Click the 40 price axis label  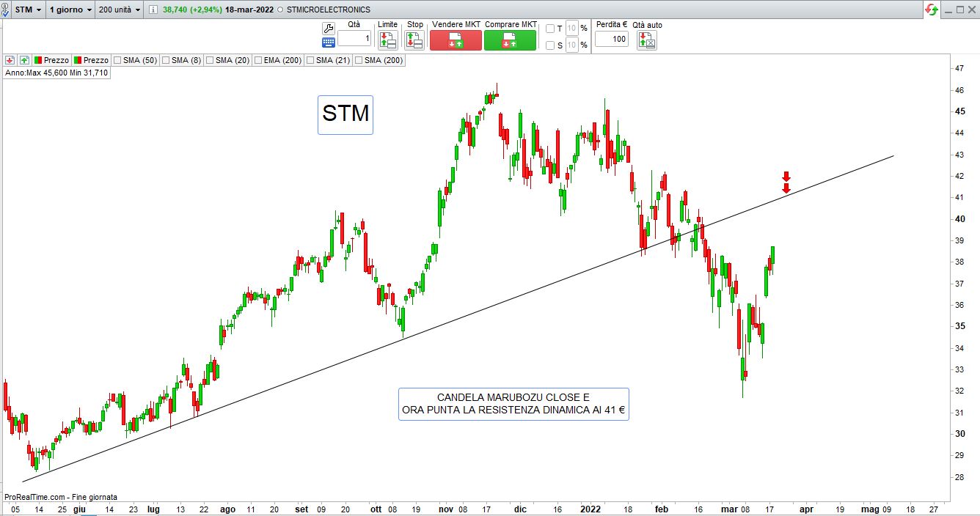point(959,218)
